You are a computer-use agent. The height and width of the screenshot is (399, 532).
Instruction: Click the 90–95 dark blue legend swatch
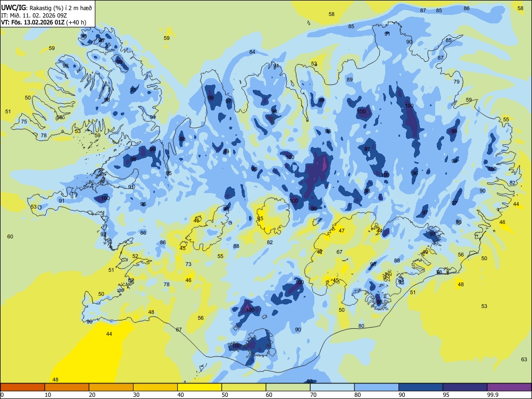(x=421, y=387)
